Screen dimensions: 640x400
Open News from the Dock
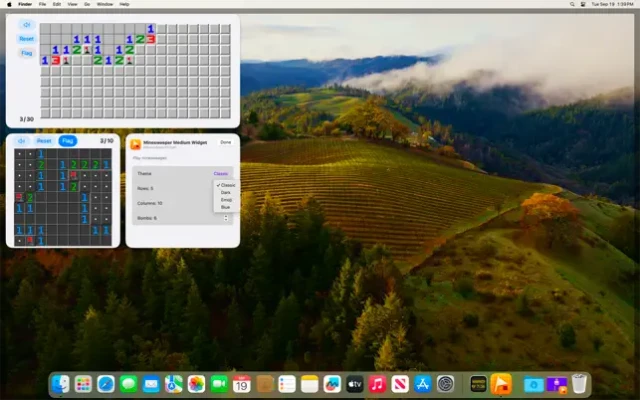click(400, 384)
